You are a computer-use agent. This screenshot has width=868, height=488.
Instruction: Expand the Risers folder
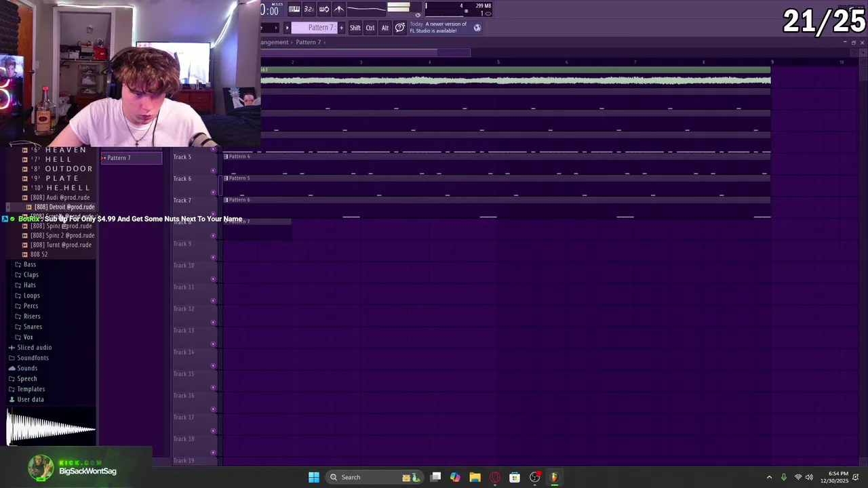(x=28, y=316)
